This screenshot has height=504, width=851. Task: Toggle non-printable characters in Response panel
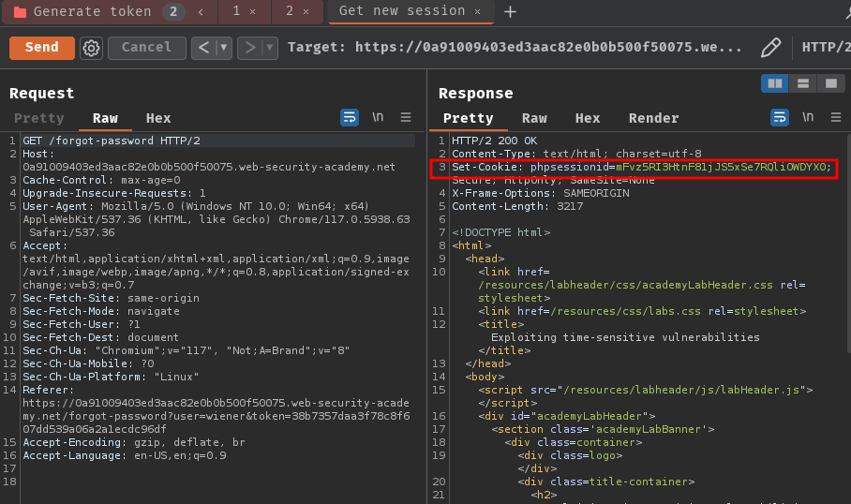[x=808, y=117]
